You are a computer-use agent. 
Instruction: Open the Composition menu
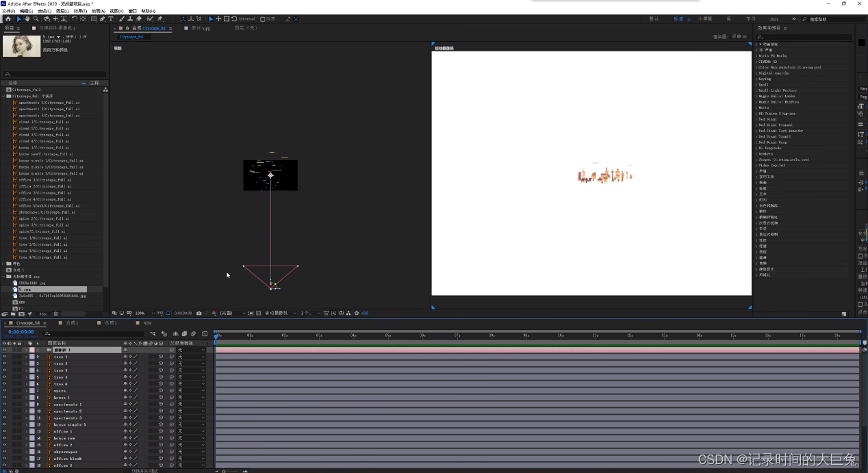[44, 11]
